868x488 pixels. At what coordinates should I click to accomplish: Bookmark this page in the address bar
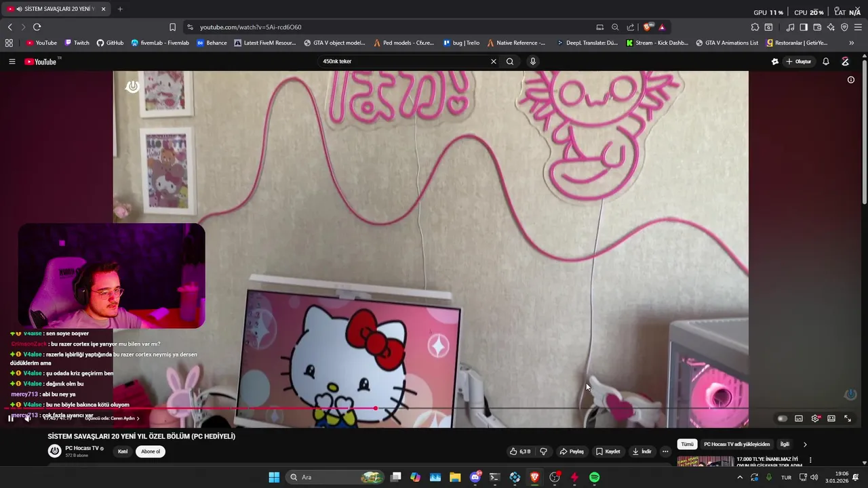[172, 27]
